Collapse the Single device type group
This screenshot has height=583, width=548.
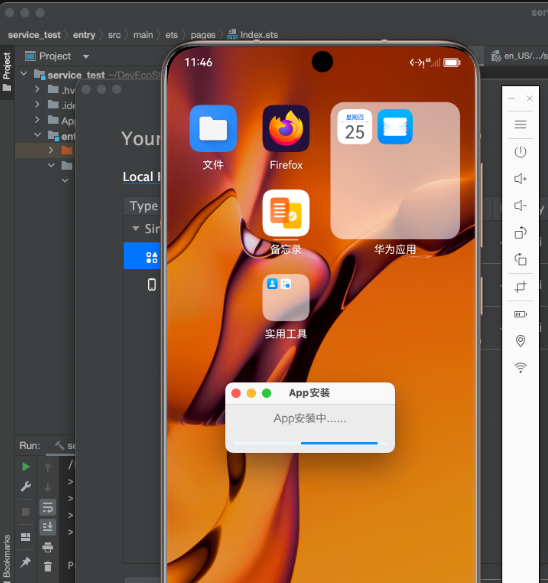pos(136,228)
